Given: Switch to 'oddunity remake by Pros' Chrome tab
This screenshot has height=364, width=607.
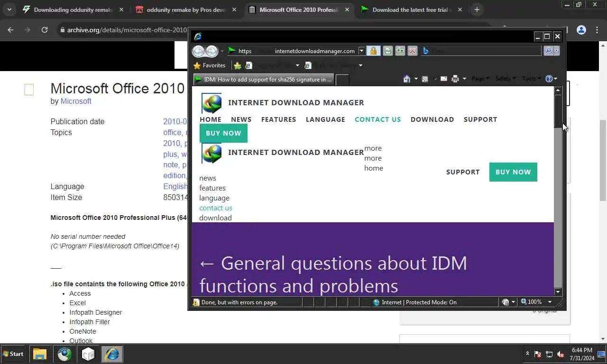Looking at the screenshot, I should (185, 9).
